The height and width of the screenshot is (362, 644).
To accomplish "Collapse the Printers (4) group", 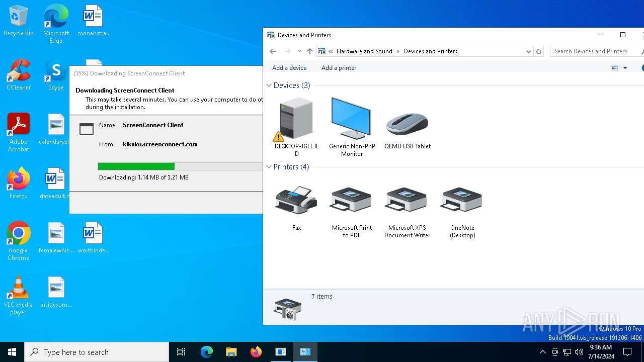I will [269, 167].
